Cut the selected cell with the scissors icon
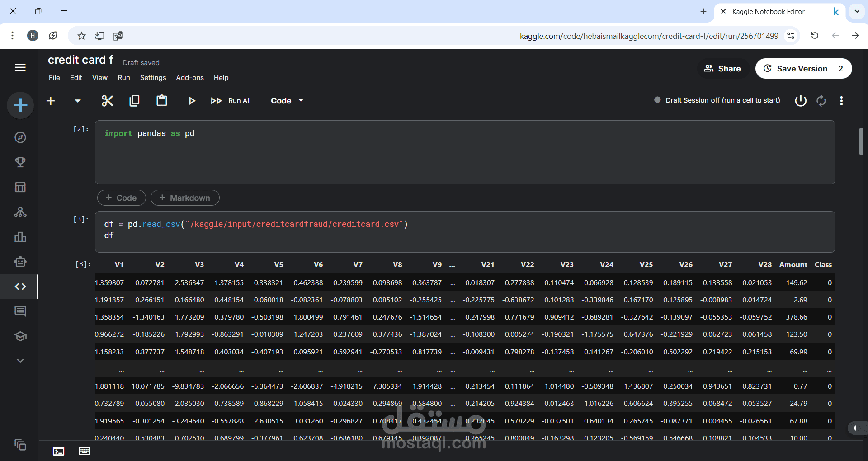The width and height of the screenshot is (868, 461). pos(108,101)
